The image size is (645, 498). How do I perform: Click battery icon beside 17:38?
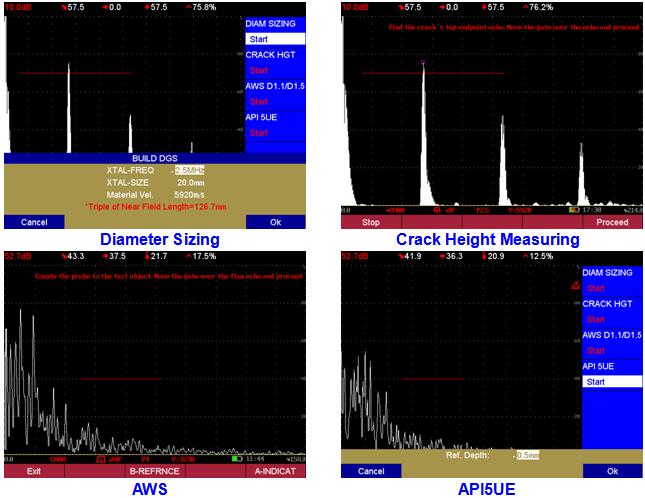[x=574, y=210]
